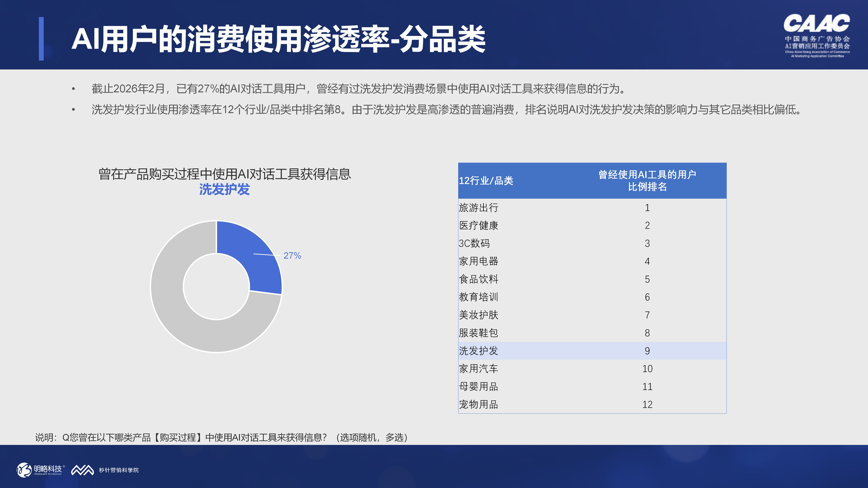Image resolution: width=868 pixels, height=488 pixels.
Task: Select the 教育培训 table row label
Action: [x=478, y=297]
